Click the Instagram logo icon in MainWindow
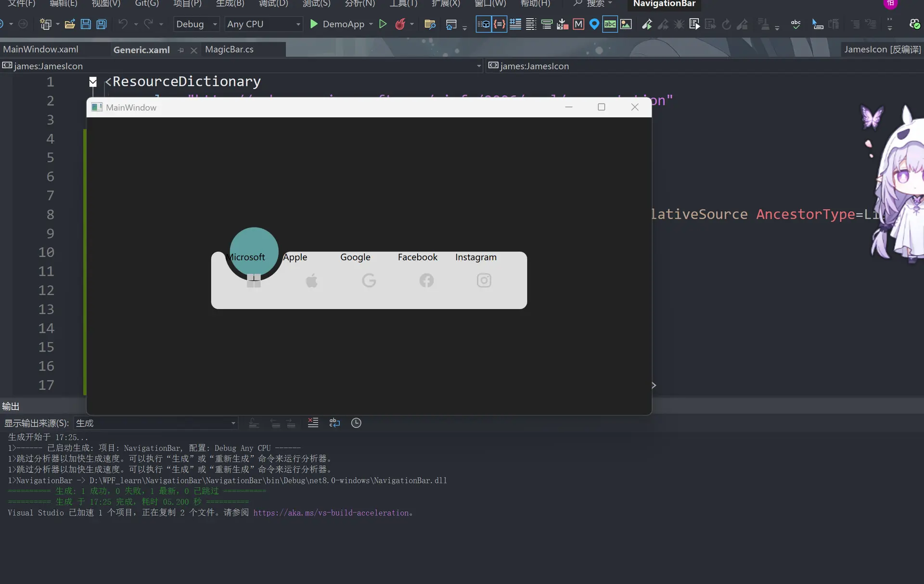The width and height of the screenshot is (924, 584). pyautogui.click(x=484, y=280)
